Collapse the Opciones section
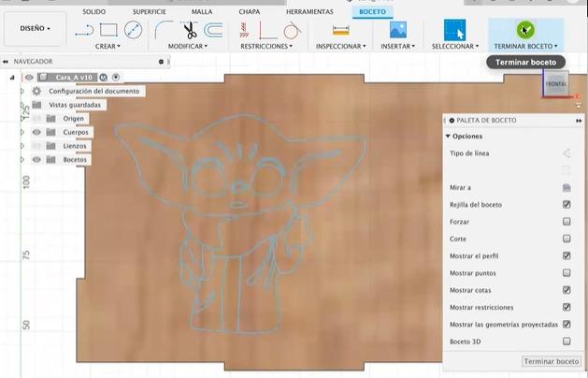 448,137
